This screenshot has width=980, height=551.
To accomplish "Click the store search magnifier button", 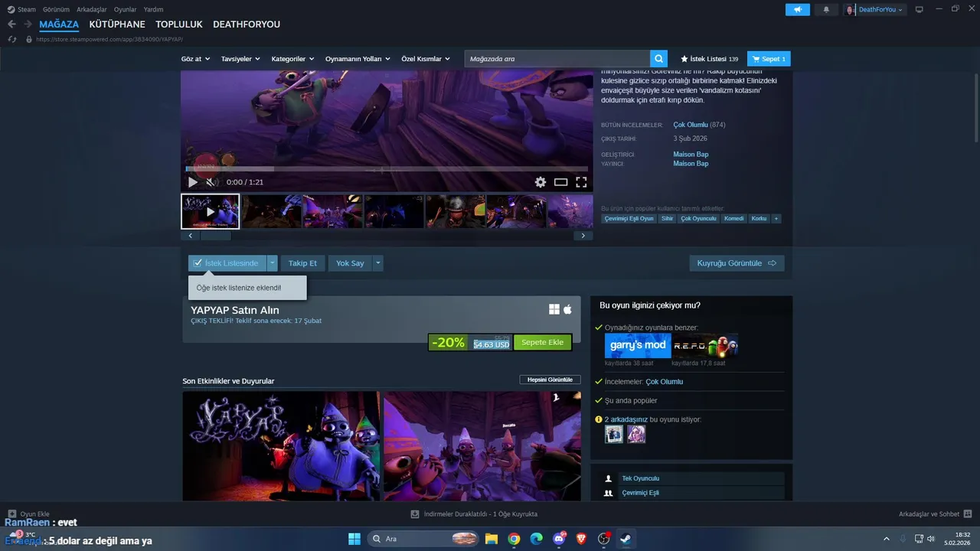I will [x=659, y=59].
